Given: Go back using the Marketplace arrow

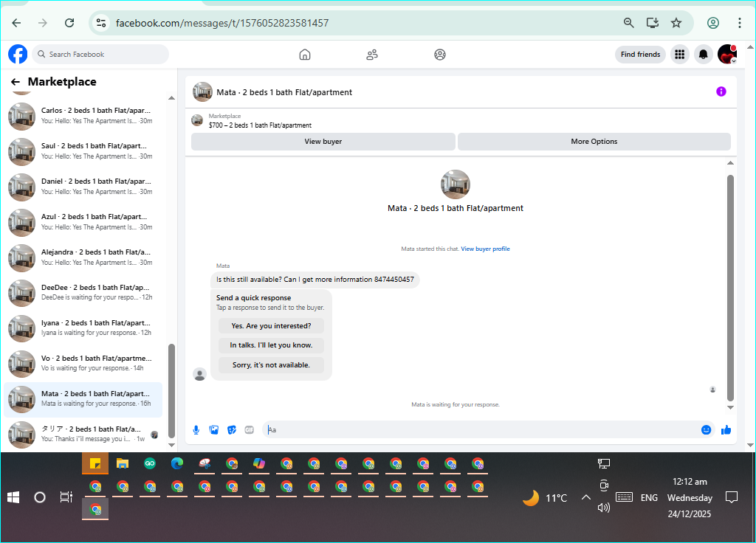Looking at the screenshot, I should click(16, 82).
